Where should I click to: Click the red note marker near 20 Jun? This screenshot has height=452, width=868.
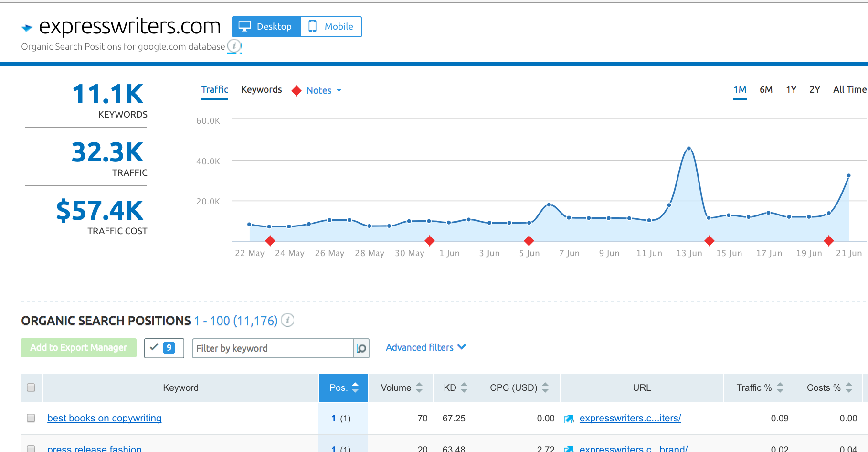829,241
